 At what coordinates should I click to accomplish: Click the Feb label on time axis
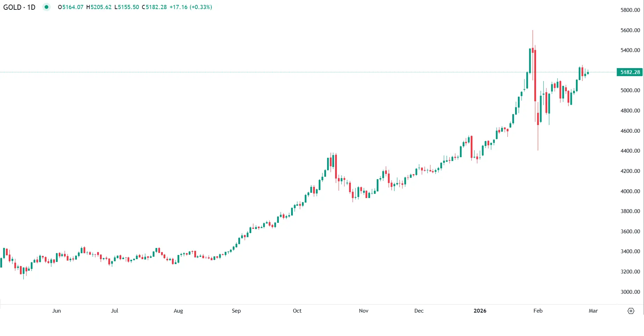[537, 311]
